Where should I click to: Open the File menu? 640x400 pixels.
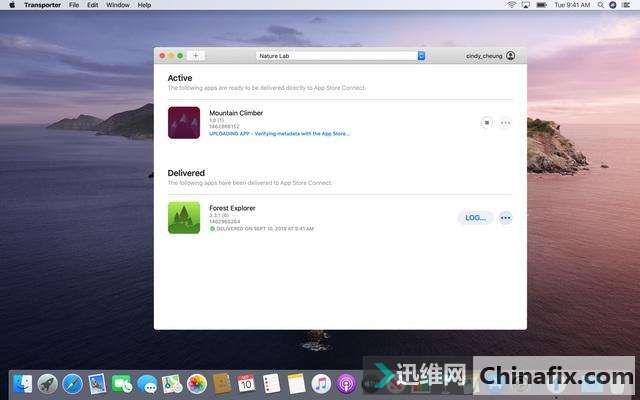click(74, 5)
